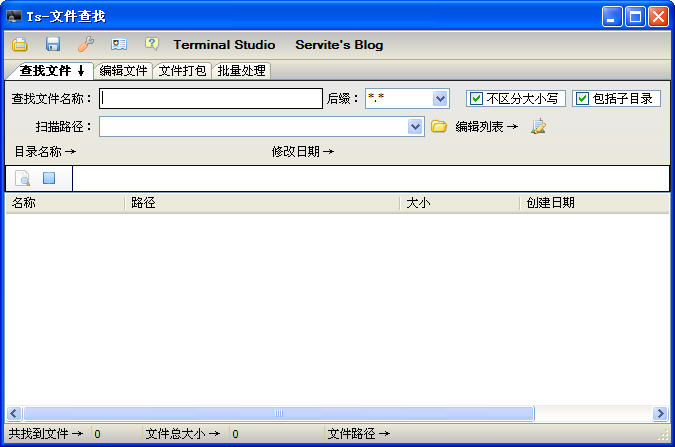Click the Terminal Studio link
Viewport: 675px width, 447px height.
224,45
